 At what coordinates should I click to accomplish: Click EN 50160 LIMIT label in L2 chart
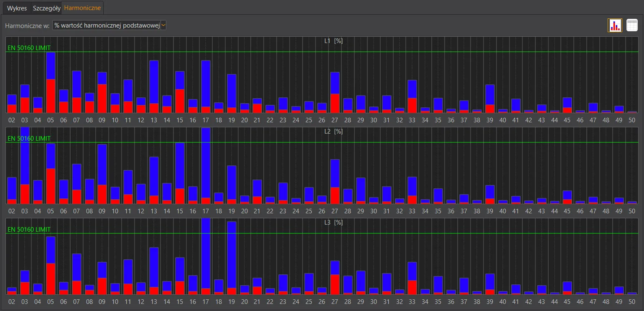[x=29, y=139]
